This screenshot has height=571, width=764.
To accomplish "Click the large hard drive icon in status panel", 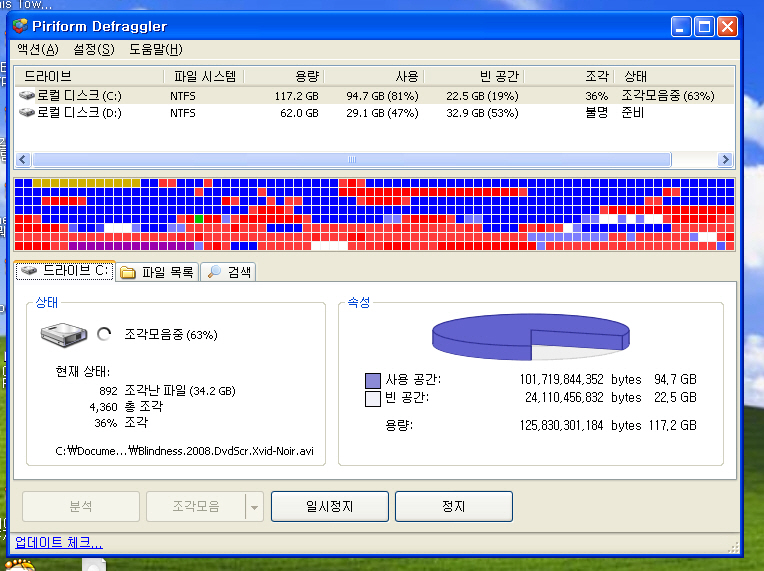I will (x=63, y=334).
